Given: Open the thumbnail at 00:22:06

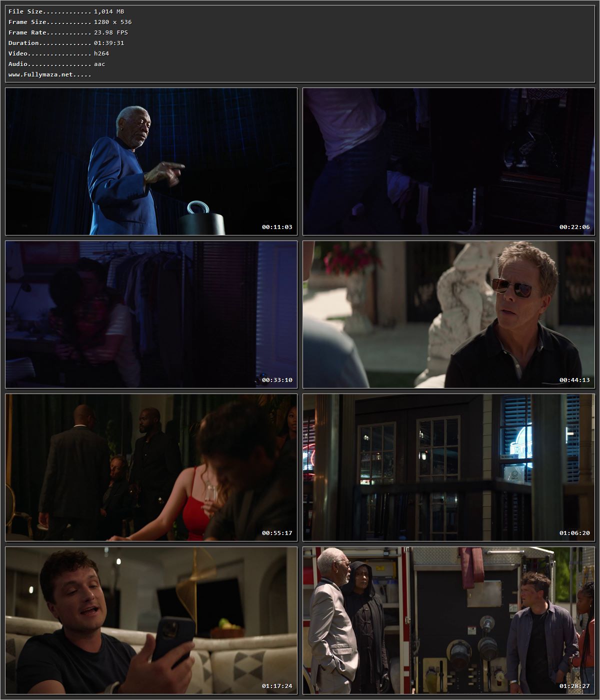Looking at the screenshot, I should pos(448,161).
